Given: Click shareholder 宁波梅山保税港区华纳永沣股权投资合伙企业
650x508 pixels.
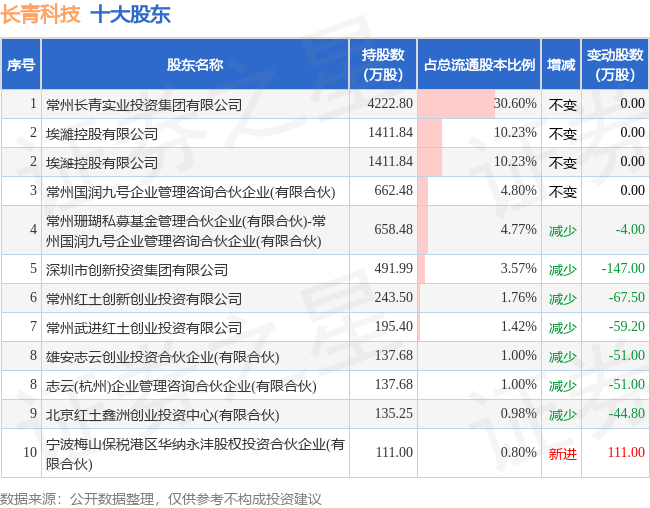Looking at the screenshot, I should pyautogui.click(x=195, y=454).
